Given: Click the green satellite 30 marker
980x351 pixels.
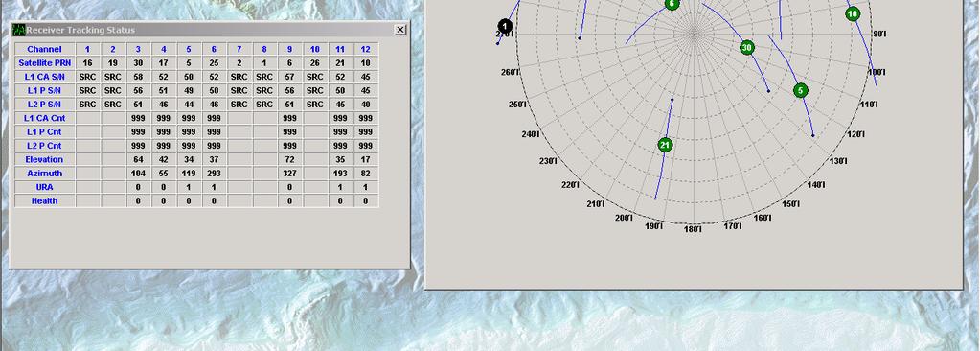Looking at the screenshot, I should point(747,48).
